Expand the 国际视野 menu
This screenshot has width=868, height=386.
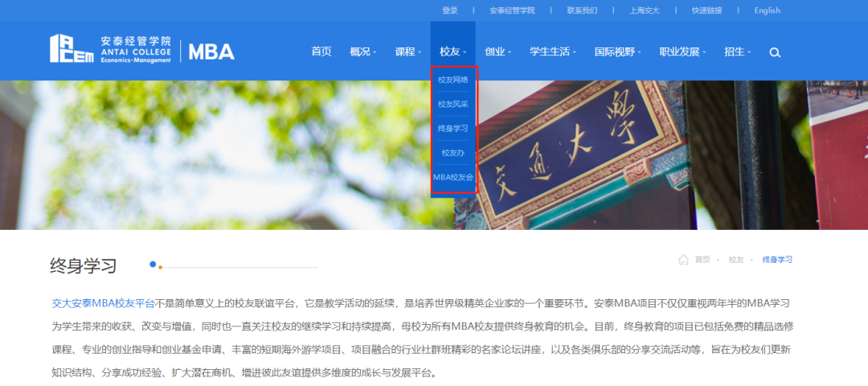(x=617, y=51)
